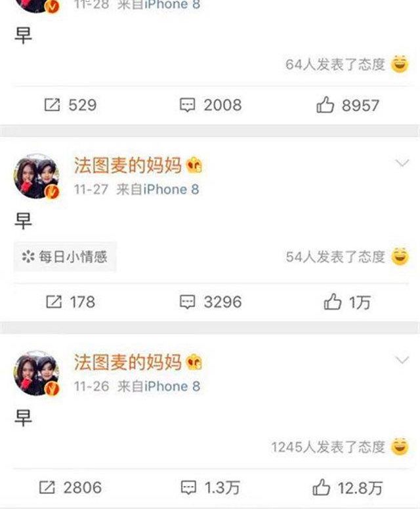This screenshot has width=420, height=509.
Task: Open the 每日小情感 topic tag
Action: pos(65,256)
